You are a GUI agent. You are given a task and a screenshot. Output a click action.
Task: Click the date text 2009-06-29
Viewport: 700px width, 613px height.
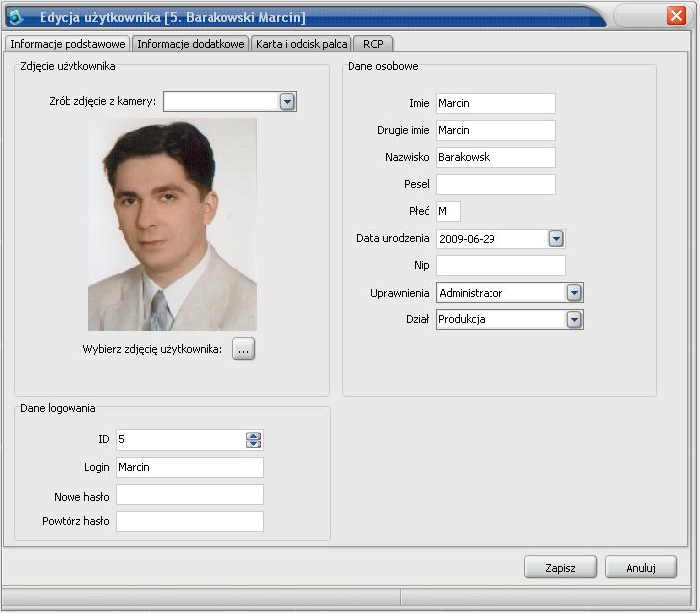tap(467, 239)
